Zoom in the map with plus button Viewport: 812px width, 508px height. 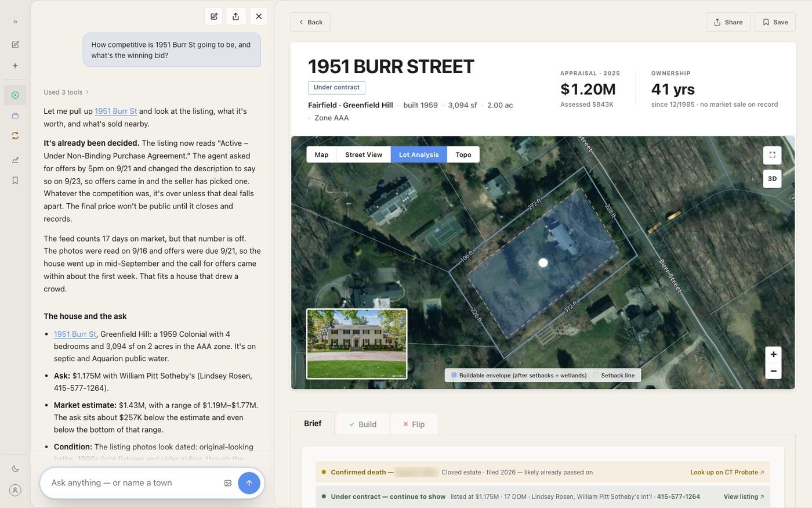click(773, 354)
